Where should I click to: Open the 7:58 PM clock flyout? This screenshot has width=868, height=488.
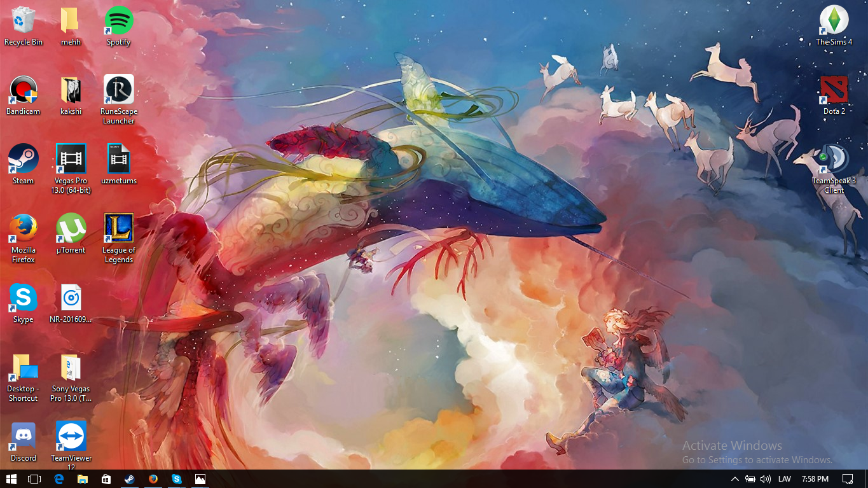click(815, 478)
